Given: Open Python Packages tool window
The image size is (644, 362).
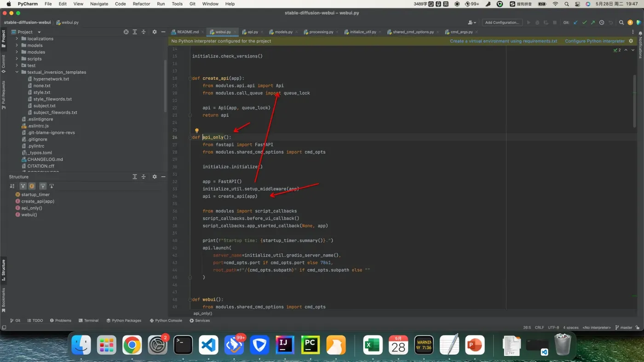Looking at the screenshot, I should coord(123,321).
